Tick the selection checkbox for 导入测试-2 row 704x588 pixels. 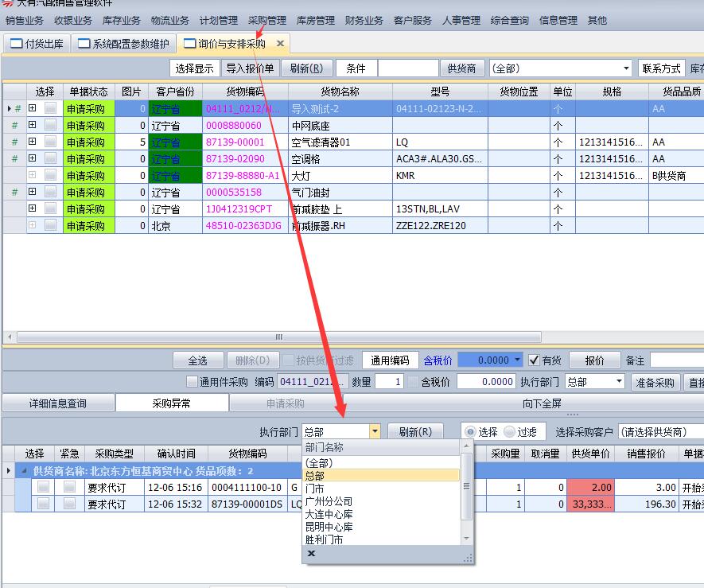click(x=50, y=108)
